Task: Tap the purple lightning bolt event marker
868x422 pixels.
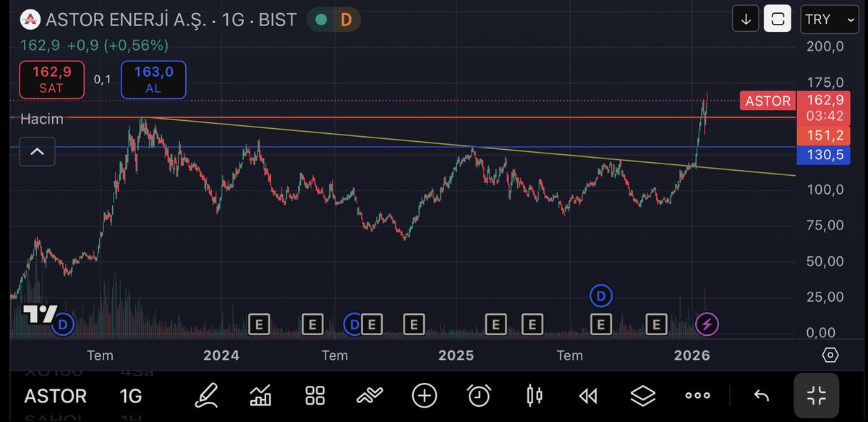Action: [707, 324]
